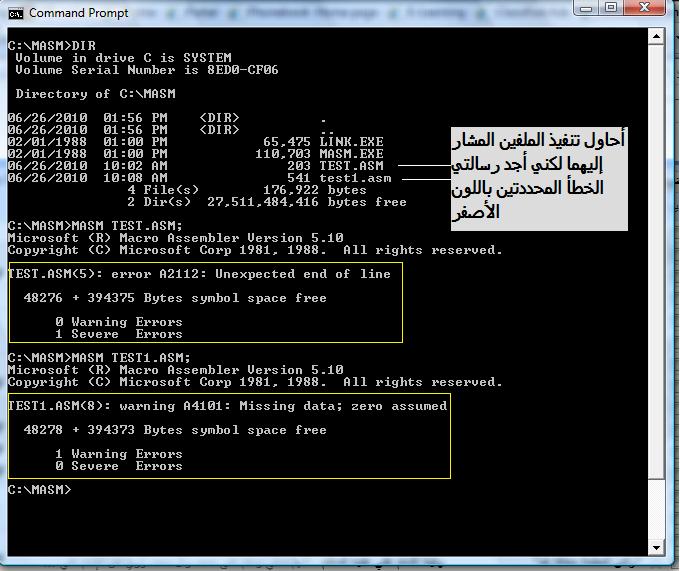Image resolution: width=680 pixels, height=571 pixels.
Task: Click the Command Prompt title text
Action: point(78,13)
